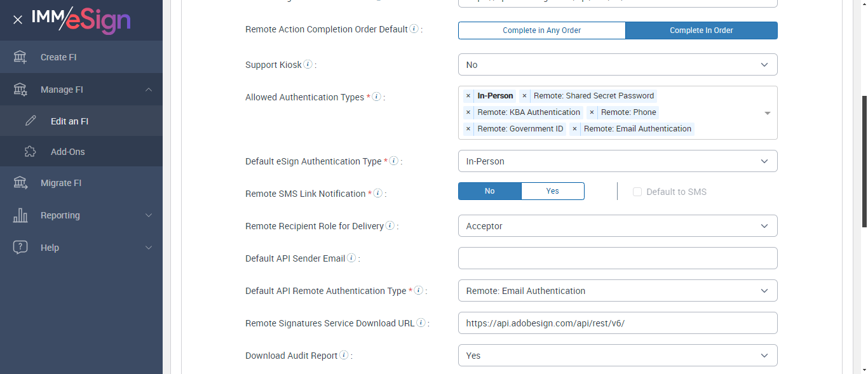Open the Add-Ons menu item
Viewport: 868px width, 374px height.
click(x=67, y=152)
